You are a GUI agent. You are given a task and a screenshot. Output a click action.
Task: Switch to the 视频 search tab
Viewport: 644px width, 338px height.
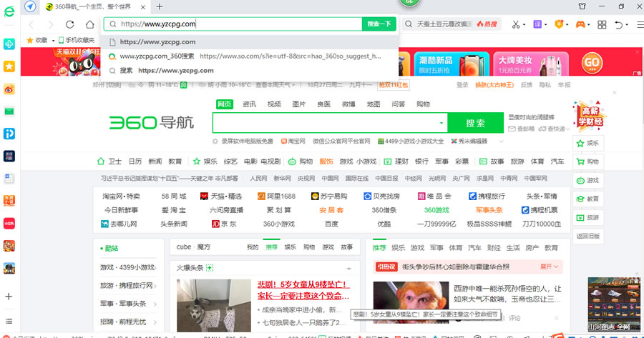click(274, 104)
